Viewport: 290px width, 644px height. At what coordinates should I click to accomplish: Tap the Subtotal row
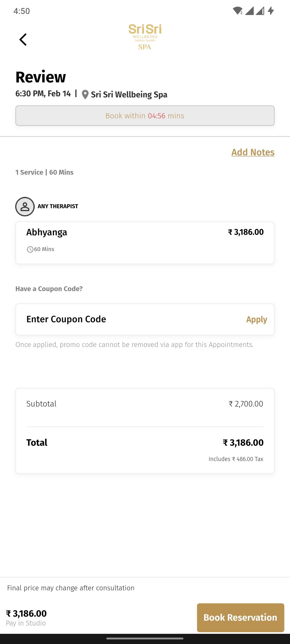click(x=145, y=404)
